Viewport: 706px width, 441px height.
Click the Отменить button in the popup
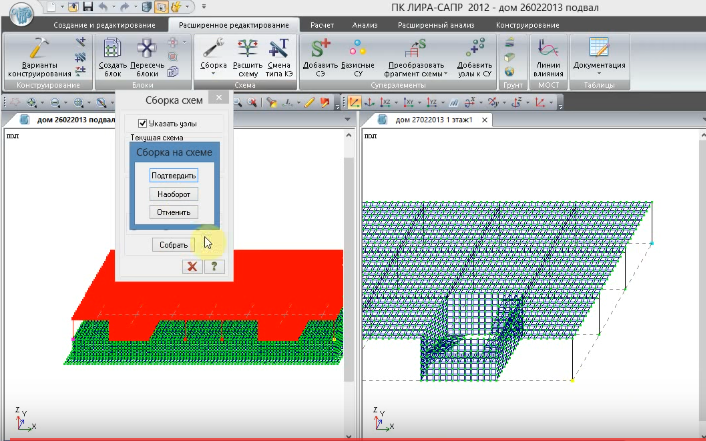click(174, 212)
